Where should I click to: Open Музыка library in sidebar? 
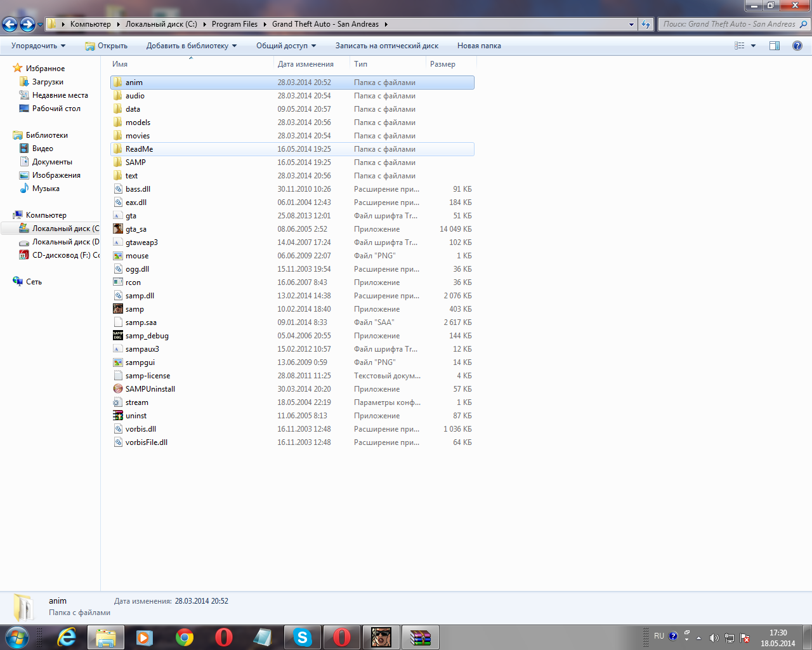click(46, 189)
